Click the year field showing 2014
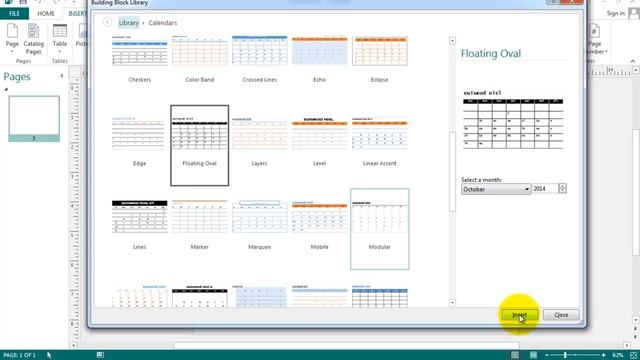 545,189
